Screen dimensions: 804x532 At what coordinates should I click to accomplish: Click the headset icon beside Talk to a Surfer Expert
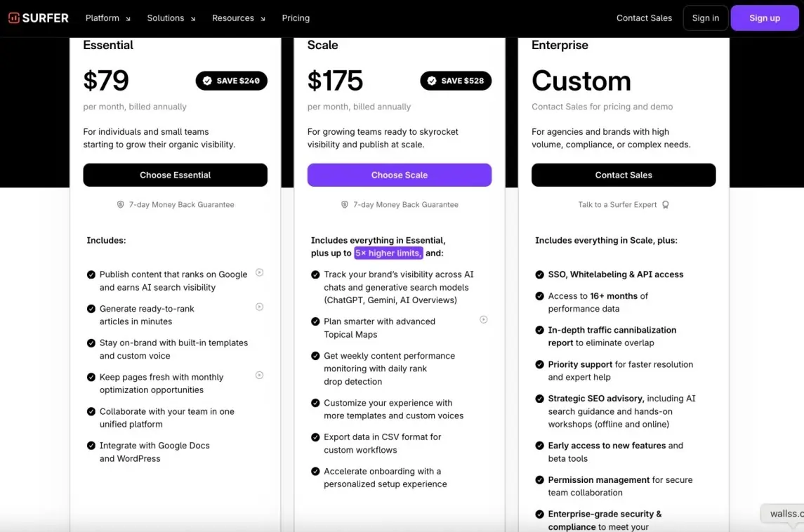tap(666, 204)
